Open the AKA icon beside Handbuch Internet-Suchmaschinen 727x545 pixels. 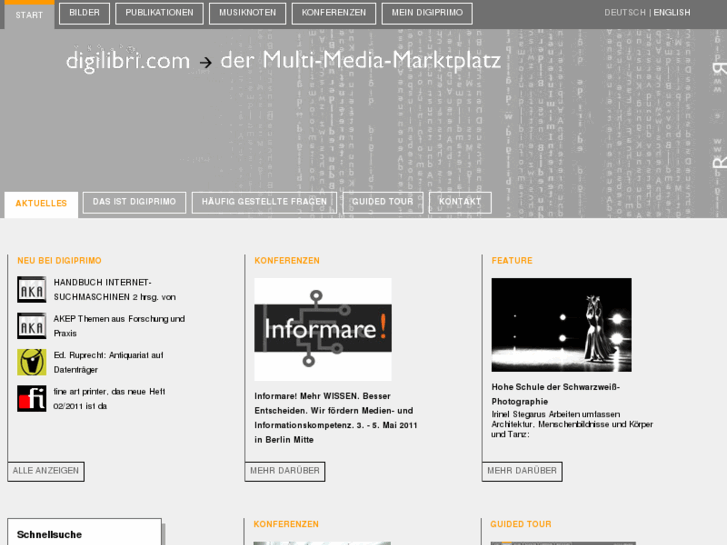pyautogui.click(x=32, y=289)
